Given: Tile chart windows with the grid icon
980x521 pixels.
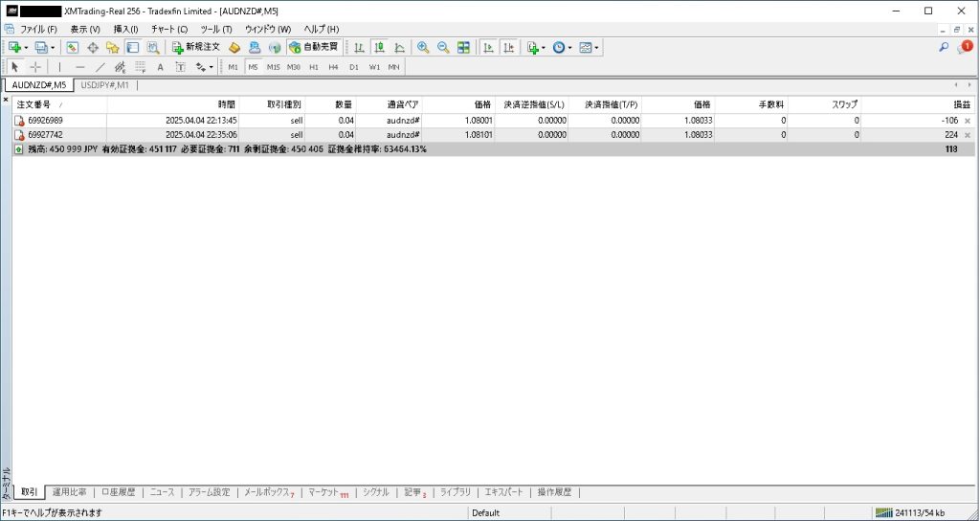Looking at the screenshot, I should 463,47.
